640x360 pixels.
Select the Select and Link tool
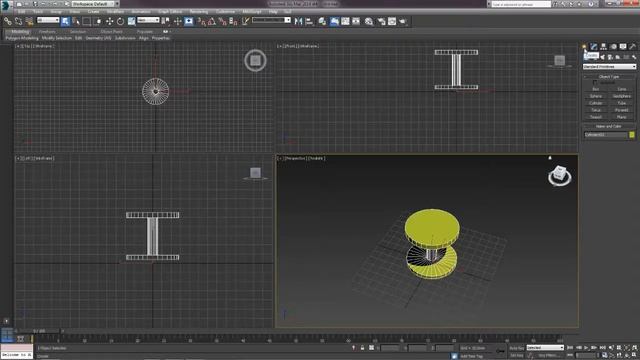click(x=8, y=21)
